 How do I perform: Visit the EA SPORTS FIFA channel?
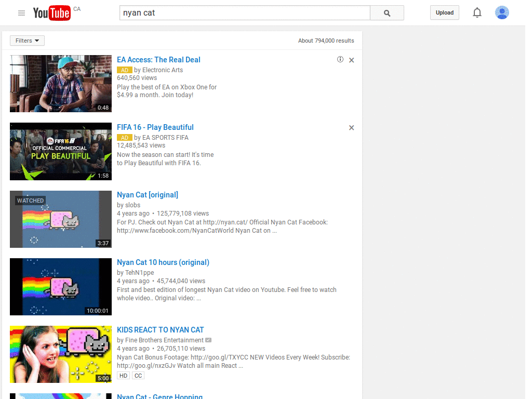pos(165,137)
